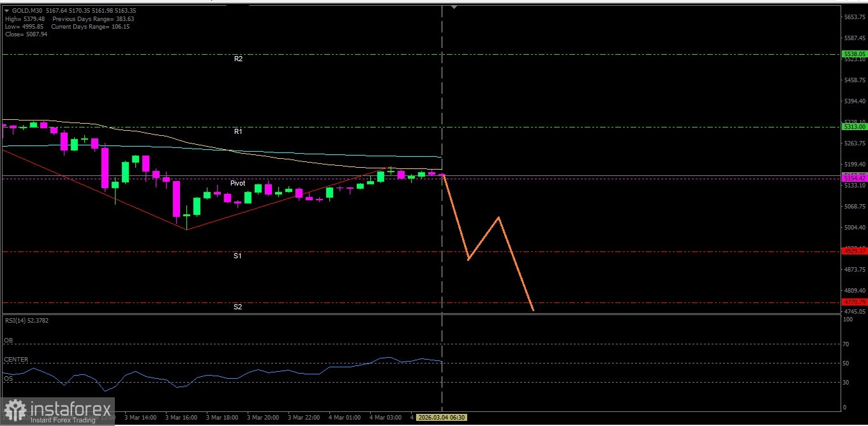
Task: Click the red 4770.79 price tag
Action: [853, 302]
